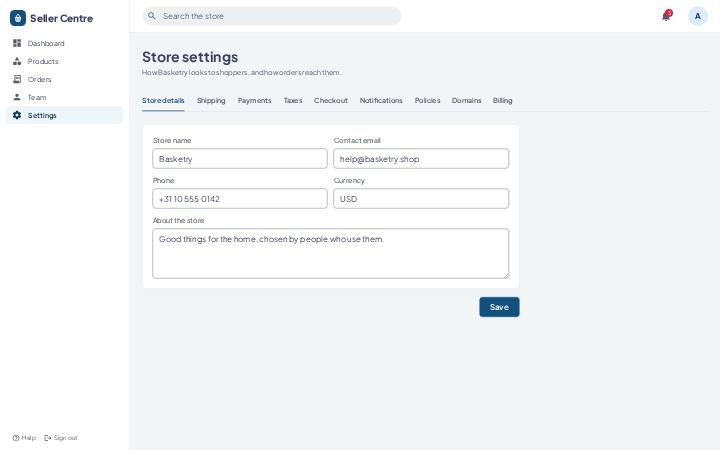The image size is (720, 450).
Task: Open Products in the sidebar
Action: pos(65,61)
